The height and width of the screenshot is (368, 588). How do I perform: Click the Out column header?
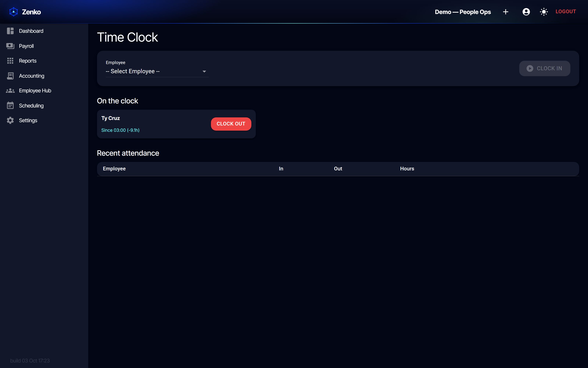tap(338, 169)
